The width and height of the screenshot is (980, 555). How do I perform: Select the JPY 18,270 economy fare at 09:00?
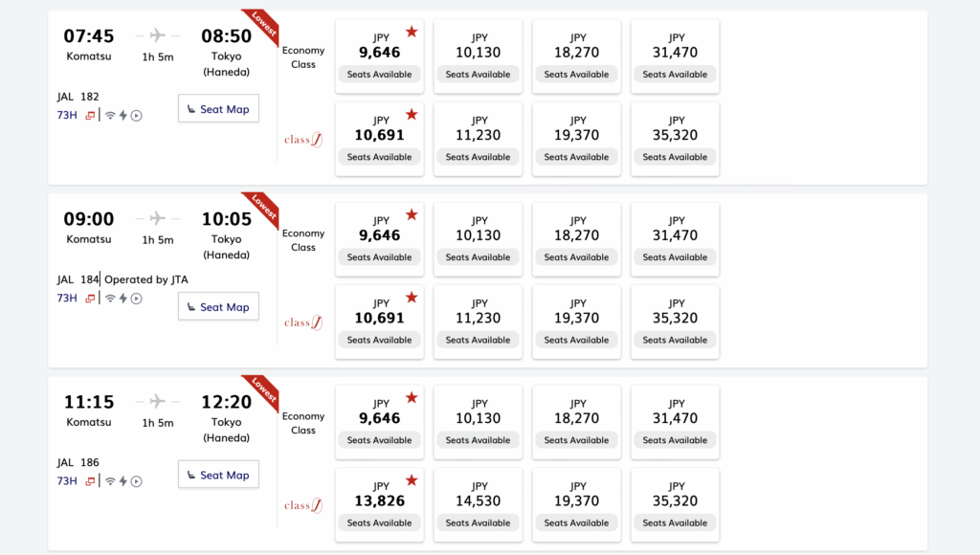576,239
